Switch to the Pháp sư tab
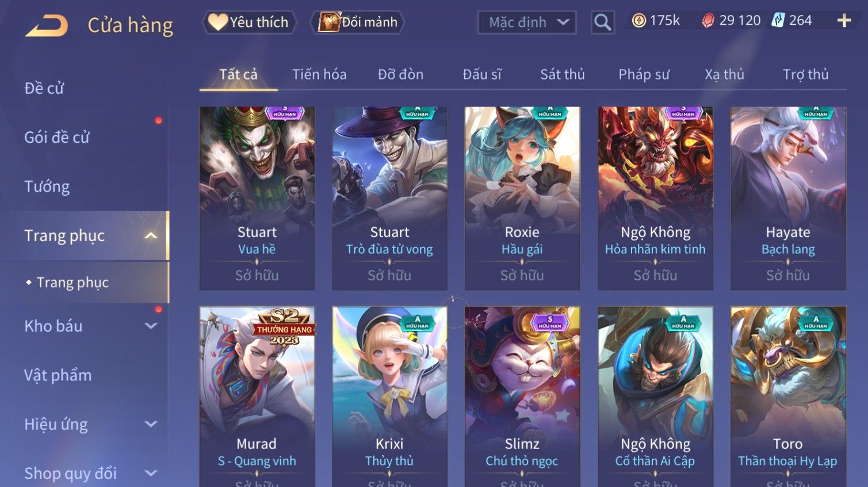Image resolution: width=868 pixels, height=487 pixels. tap(644, 74)
